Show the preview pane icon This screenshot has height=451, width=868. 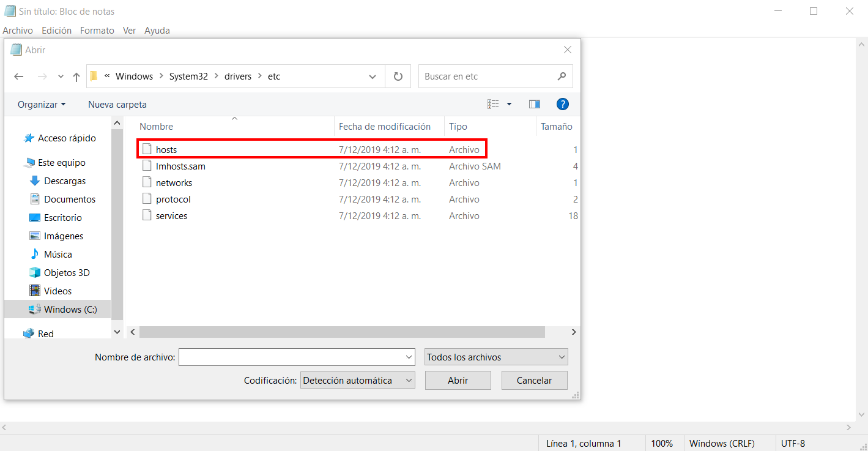click(534, 103)
